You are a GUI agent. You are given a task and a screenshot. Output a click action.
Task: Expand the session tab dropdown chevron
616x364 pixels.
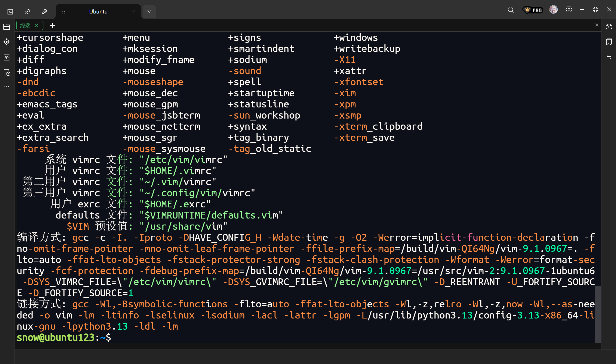(x=149, y=12)
